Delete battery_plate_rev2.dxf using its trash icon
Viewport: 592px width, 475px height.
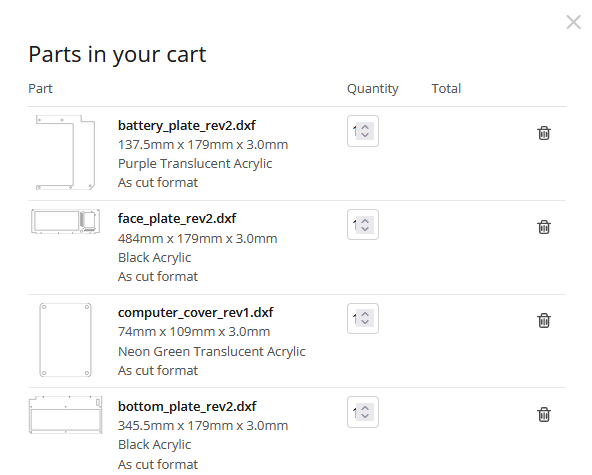coord(544,133)
